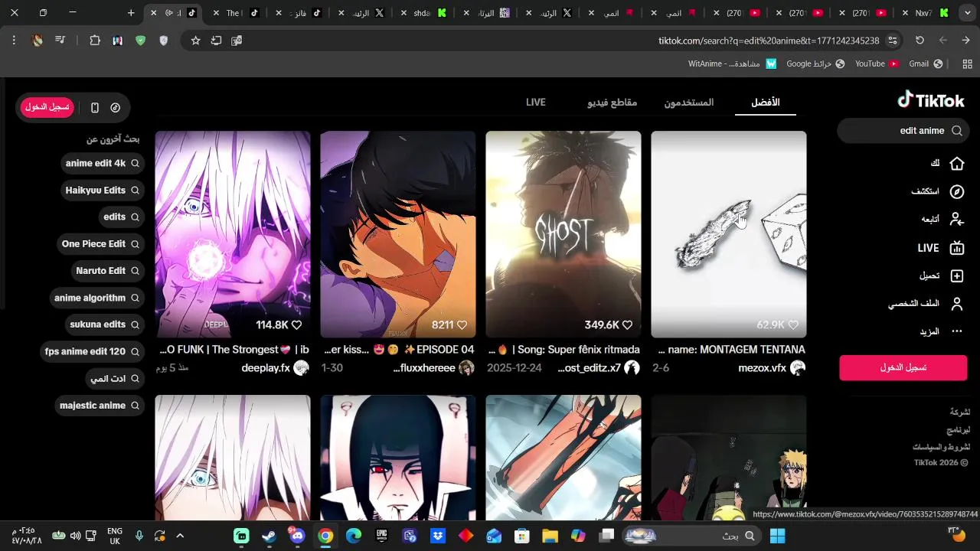The image size is (980, 551).
Task: Search suggestion Naruto Edit
Action: tap(108, 271)
